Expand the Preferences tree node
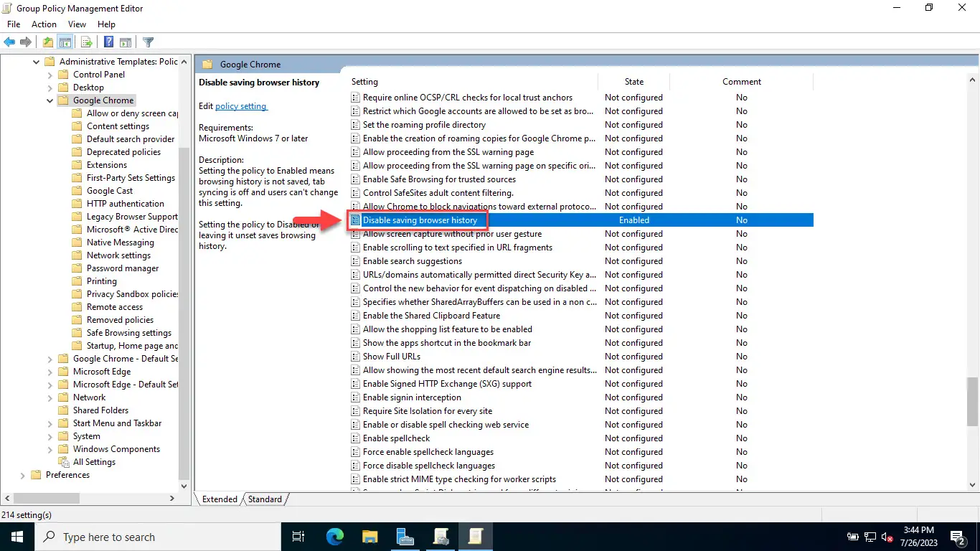The height and width of the screenshot is (551, 980). 22,475
